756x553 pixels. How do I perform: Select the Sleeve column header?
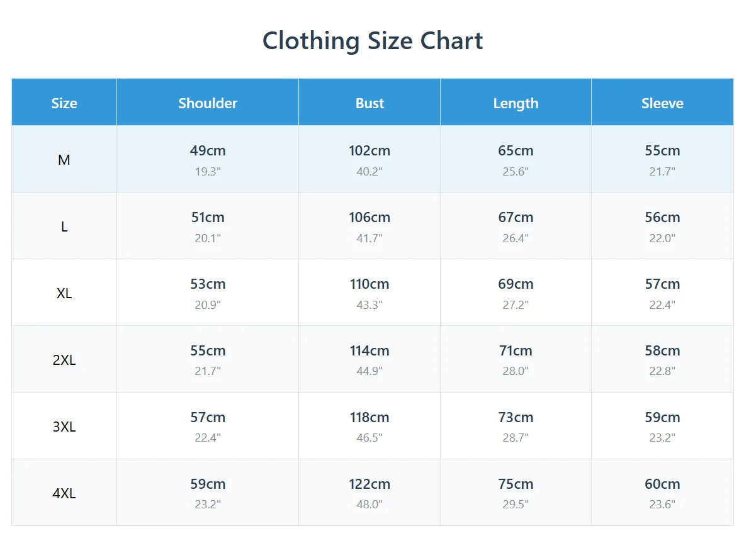[662, 103]
